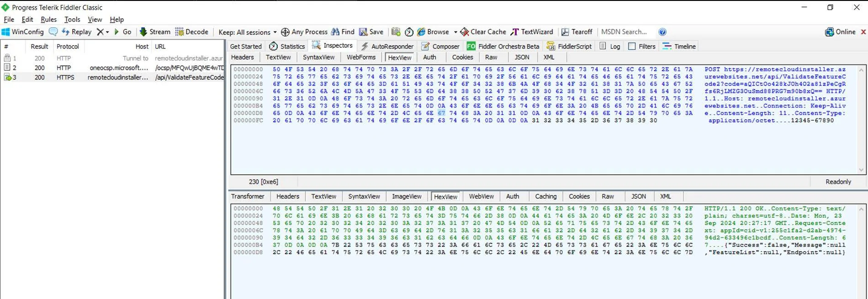Screen dimensions: 868x299
Task: Click the Readonly status label
Action: pos(838,182)
